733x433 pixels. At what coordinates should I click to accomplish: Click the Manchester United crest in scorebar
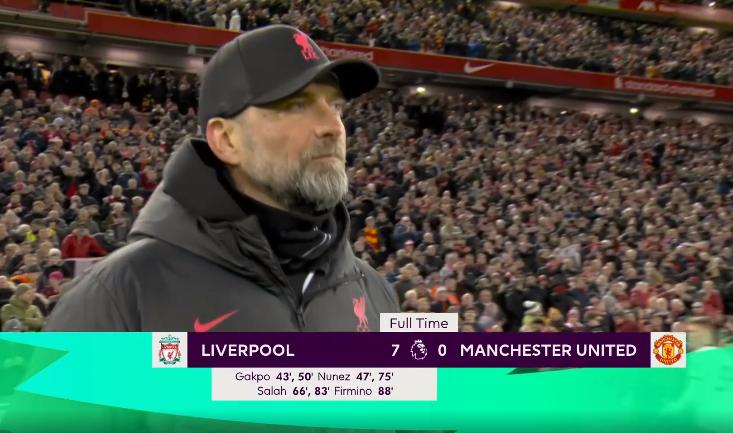668,350
